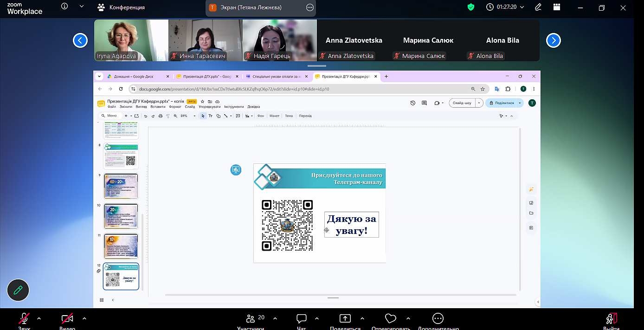Switch to Спеціальні умови оплати browser tab

[x=277, y=77]
